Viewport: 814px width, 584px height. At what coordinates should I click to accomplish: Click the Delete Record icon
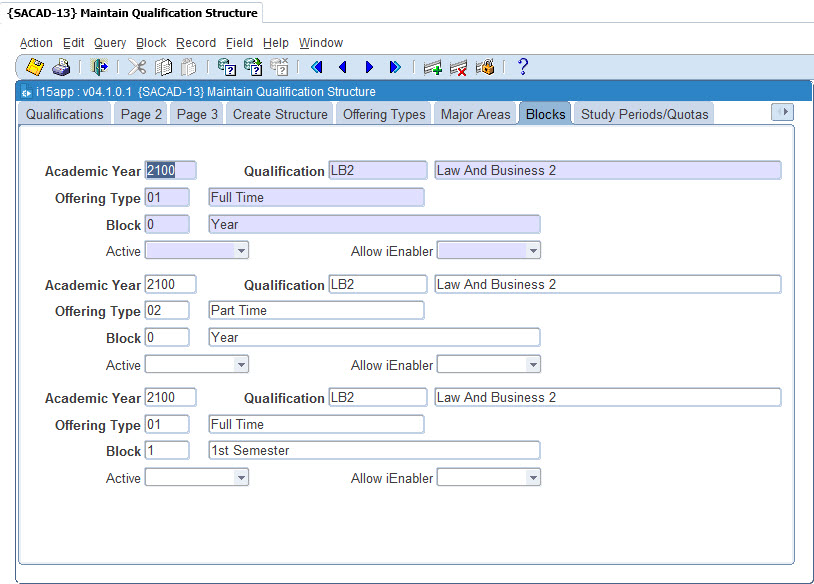458,67
